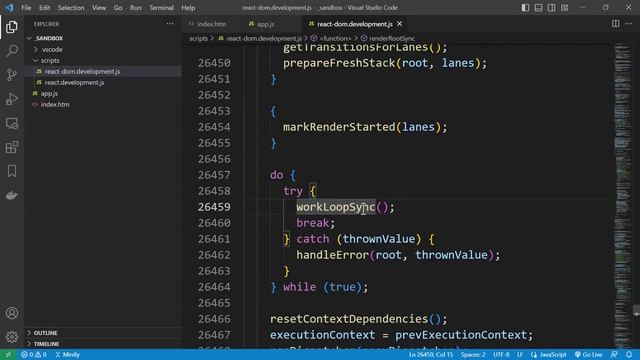Open the Bookmarks view in the activity bar
The width and height of the screenshot is (640, 360).
tap(11, 171)
